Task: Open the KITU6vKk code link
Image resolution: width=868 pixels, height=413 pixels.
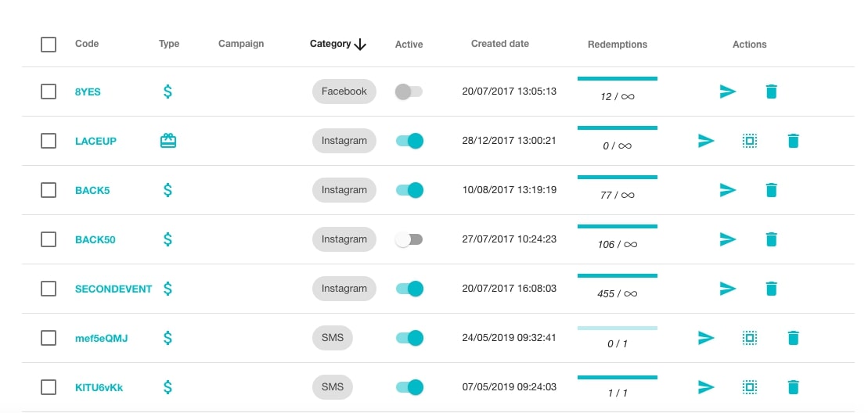Action: pos(99,387)
